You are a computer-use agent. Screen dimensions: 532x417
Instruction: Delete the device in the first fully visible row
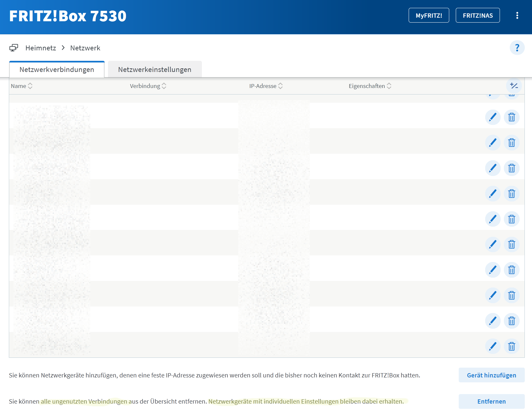click(x=512, y=117)
